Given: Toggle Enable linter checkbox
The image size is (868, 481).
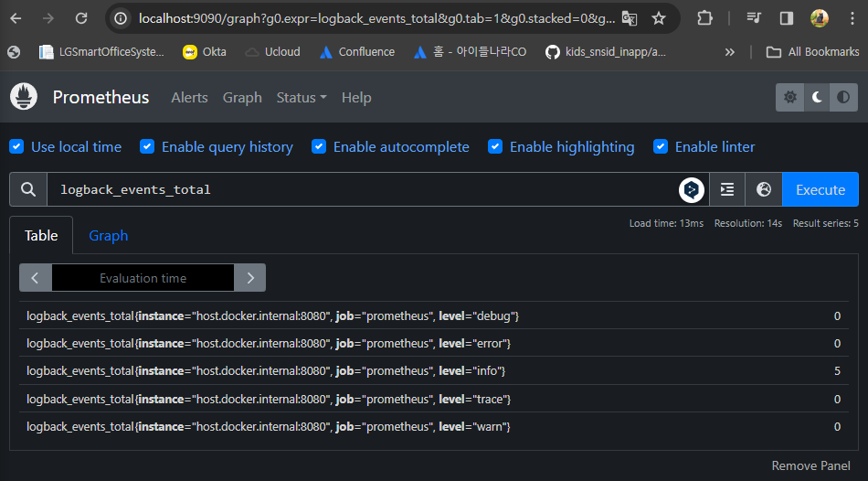Looking at the screenshot, I should pos(661,147).
